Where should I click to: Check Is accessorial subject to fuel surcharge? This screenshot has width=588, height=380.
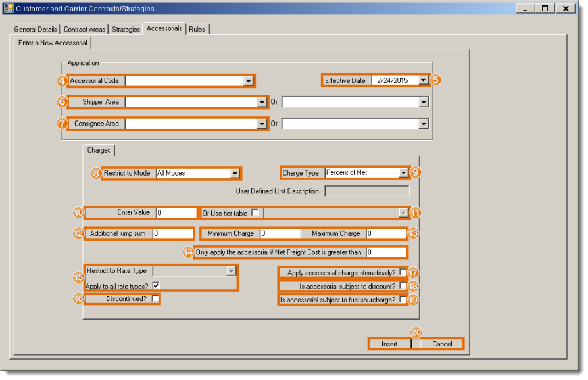click(403, 299)
